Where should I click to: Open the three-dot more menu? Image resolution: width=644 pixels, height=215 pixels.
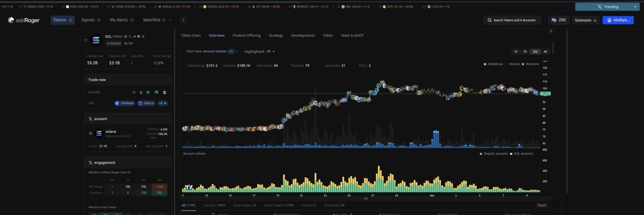coord(184,20)
